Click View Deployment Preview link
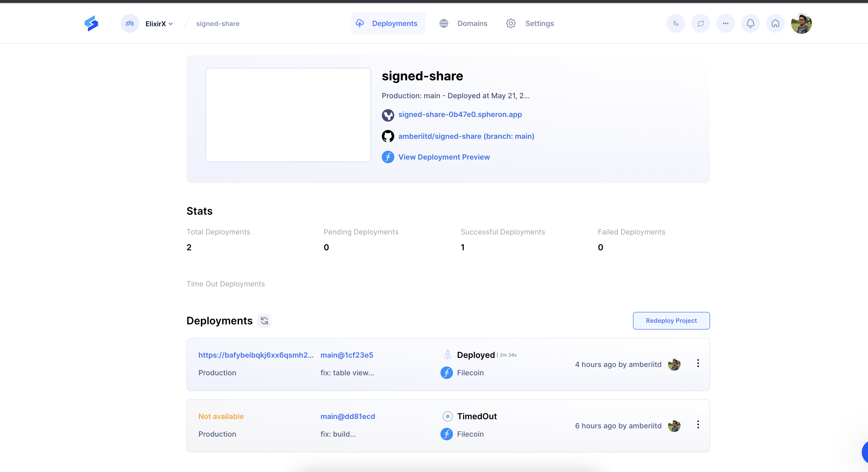The height and width of the screenshot is (472, 868). [x=444, y=157]
